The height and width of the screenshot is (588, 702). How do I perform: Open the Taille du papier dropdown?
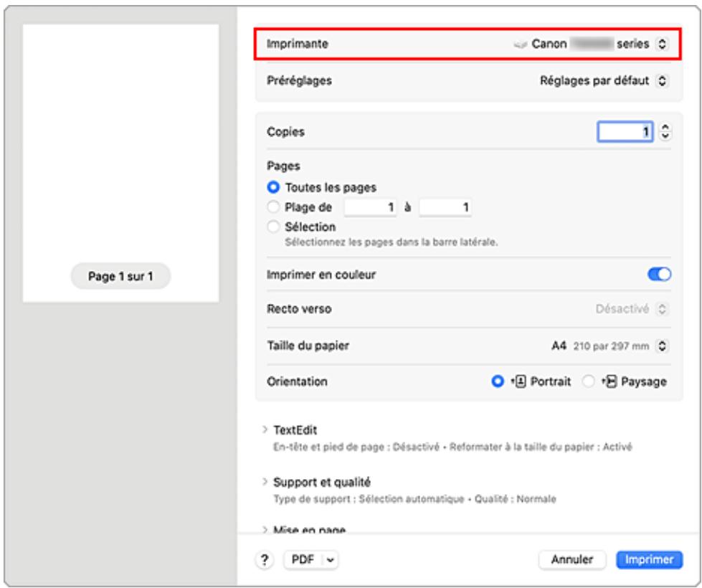click(660, 346)
